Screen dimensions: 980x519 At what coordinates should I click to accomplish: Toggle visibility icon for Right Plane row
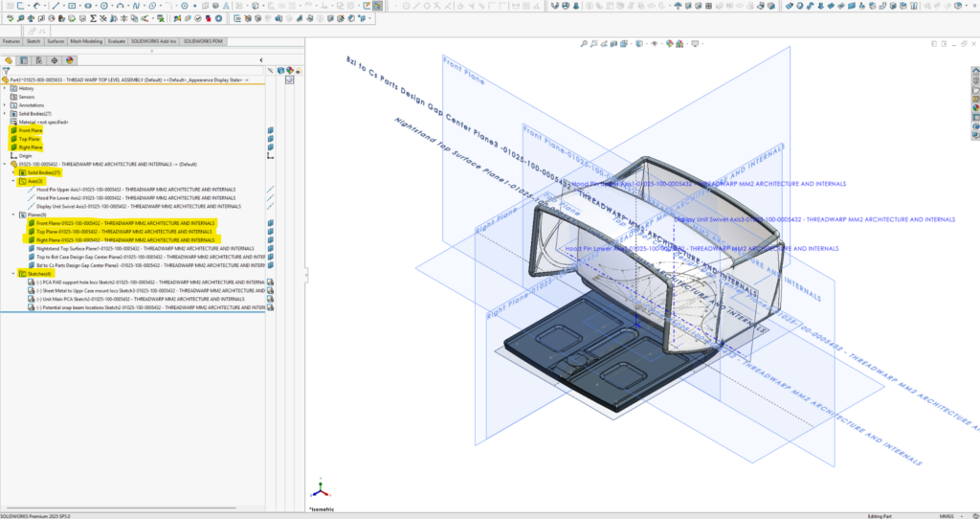pyautogui.click(x=271, y=147)
